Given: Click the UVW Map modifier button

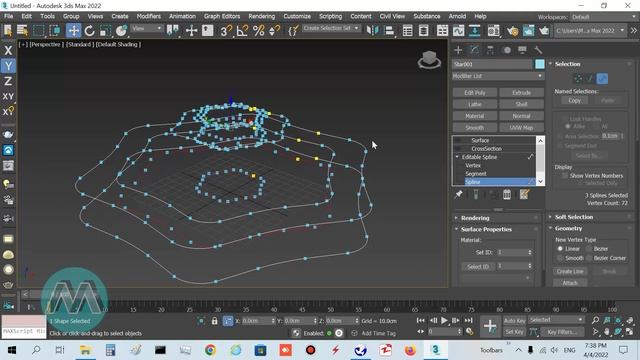Looking at the screenshot, I should pos(521,128).
